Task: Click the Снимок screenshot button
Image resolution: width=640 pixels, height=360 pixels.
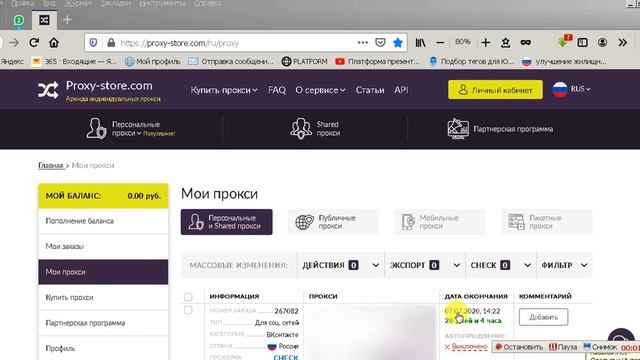Action: [x=600, y=347]
